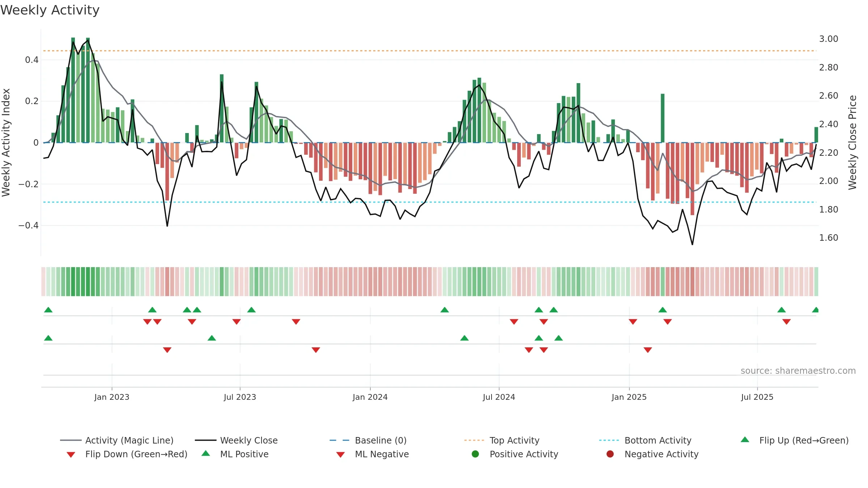Viewport: 868px width, 488px height.
Task: Toggle Flip Down (Green→Red) legend entry
Action: 127,454
